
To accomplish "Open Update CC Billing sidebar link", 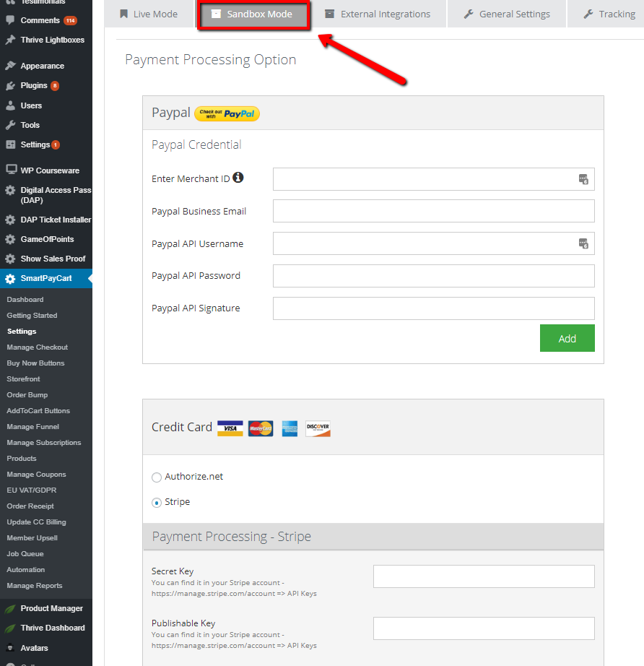I will coord(37,522).
